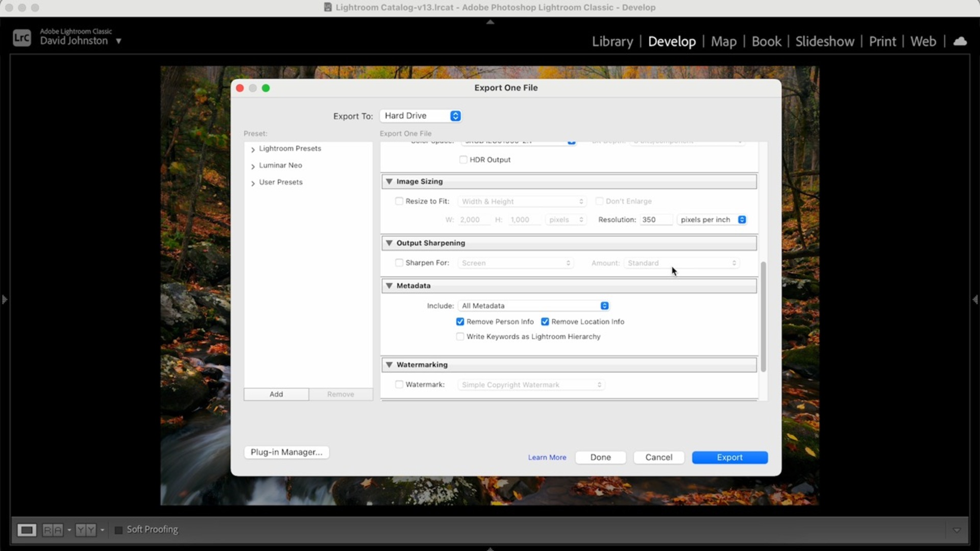Click the left panel show/hide arrow
980x551 pixels.
tap(4, 299)
